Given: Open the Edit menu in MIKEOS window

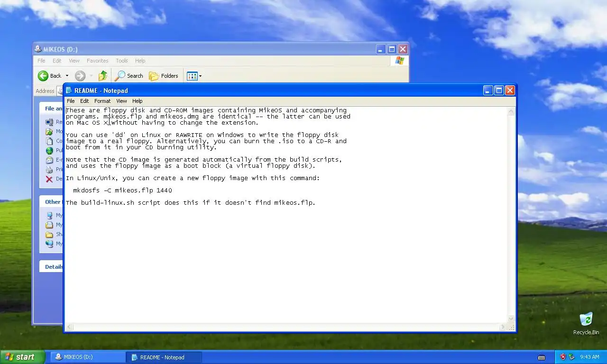Looking at the screenshot, I should click(57, 61).
